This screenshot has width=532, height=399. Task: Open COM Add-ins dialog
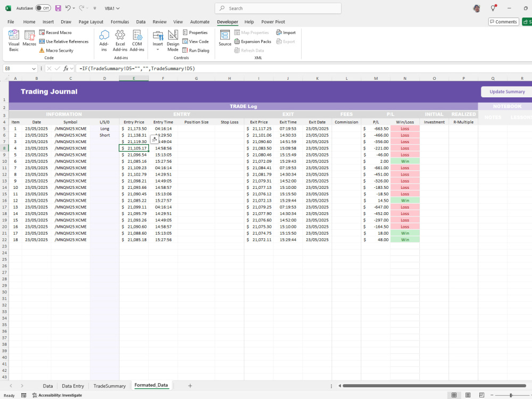[x=137, y=40]
